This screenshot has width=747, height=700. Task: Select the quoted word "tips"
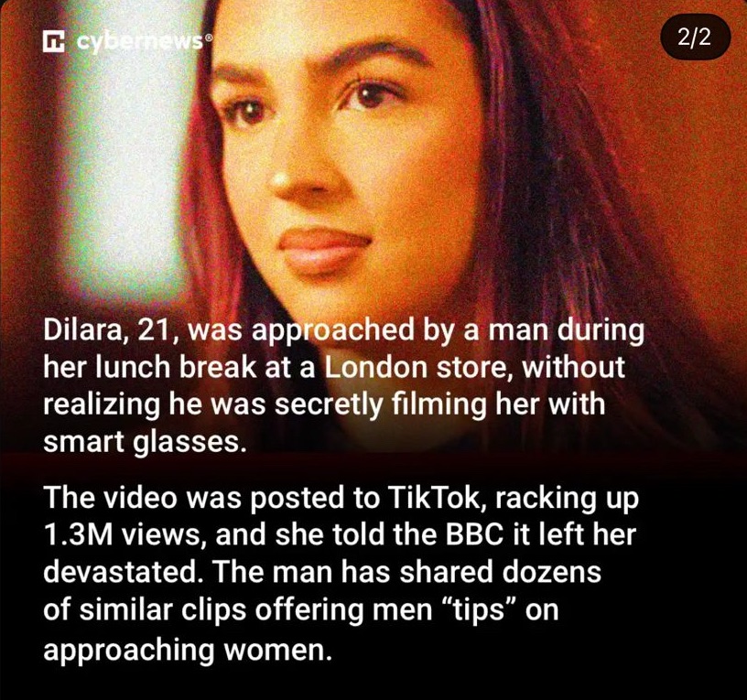478,611
